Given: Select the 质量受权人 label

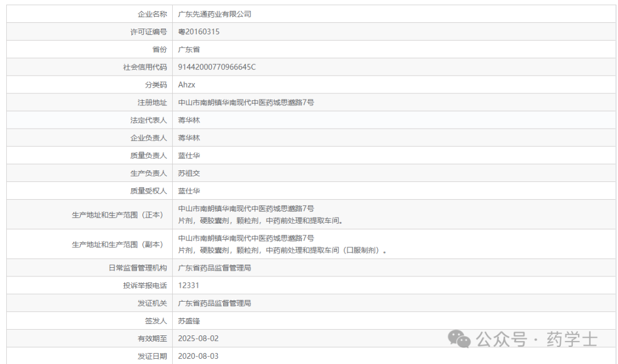Looking at the screenshot, I should click(x=149, y=191).
